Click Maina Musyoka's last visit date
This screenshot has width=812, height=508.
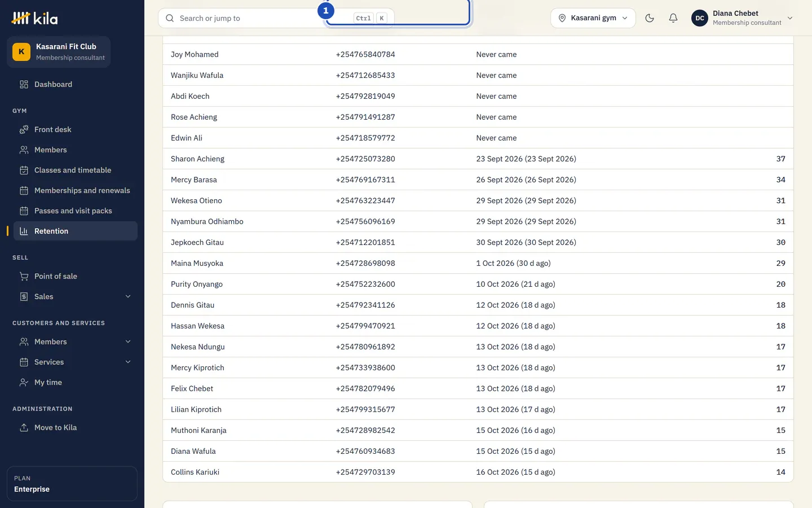coord(513,264)
